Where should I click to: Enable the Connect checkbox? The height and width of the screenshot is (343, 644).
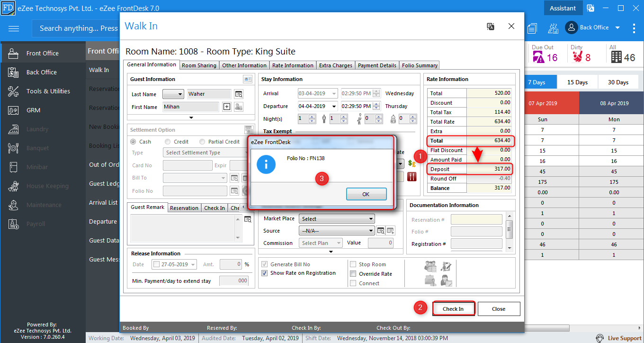tap(353, 283)
